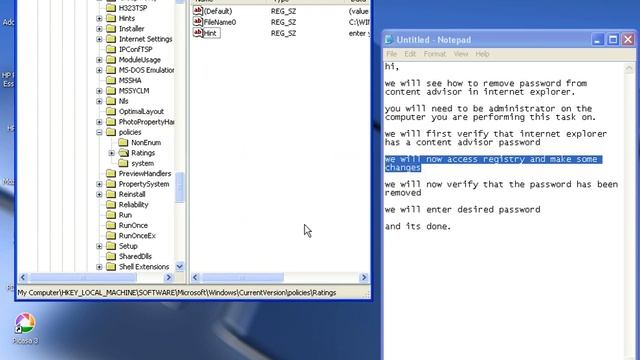Expand the ModuleUsage key
This screenshot has width=640, height=360.
pyautogui.click(x=99, y=60)
